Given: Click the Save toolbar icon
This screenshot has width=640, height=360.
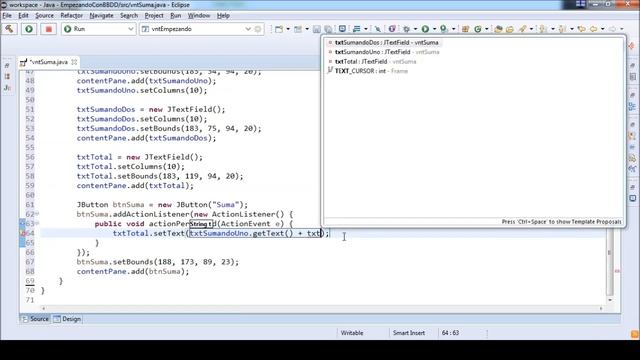Looking at the screenshot, I should (317, 29).
